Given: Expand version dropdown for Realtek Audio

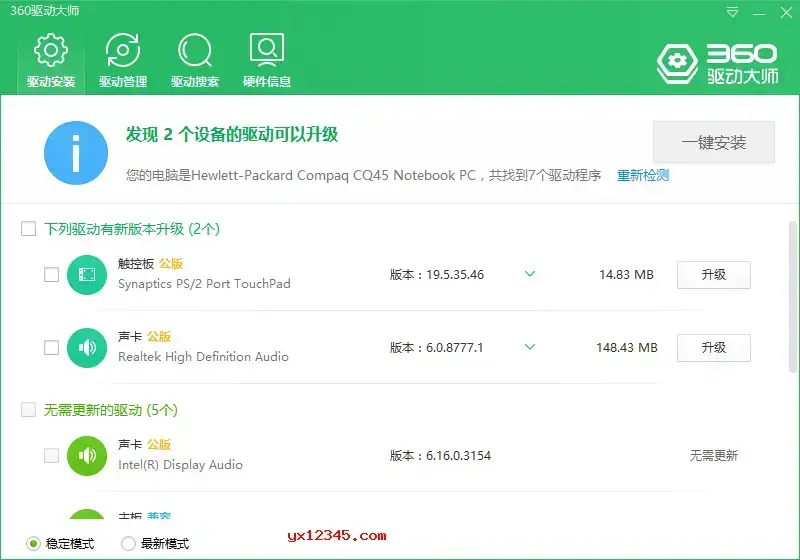Looking at the screenshot, I should point(530,347).
